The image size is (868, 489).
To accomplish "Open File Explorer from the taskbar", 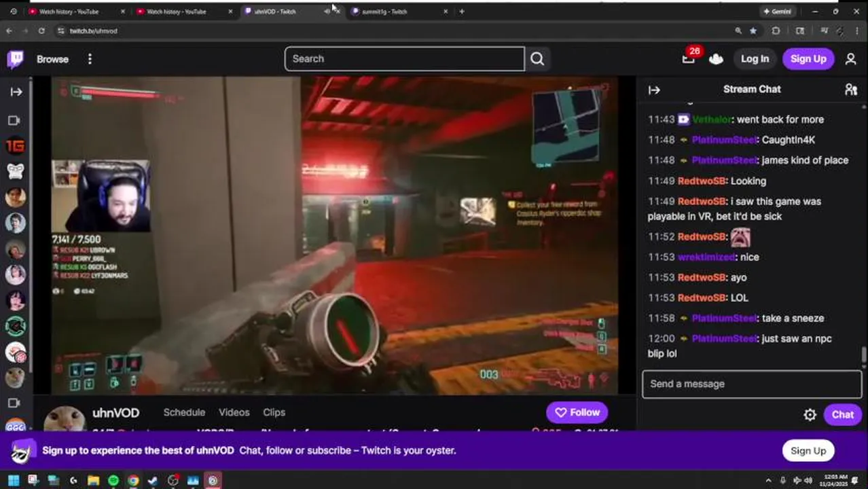I will coord(93,481).
